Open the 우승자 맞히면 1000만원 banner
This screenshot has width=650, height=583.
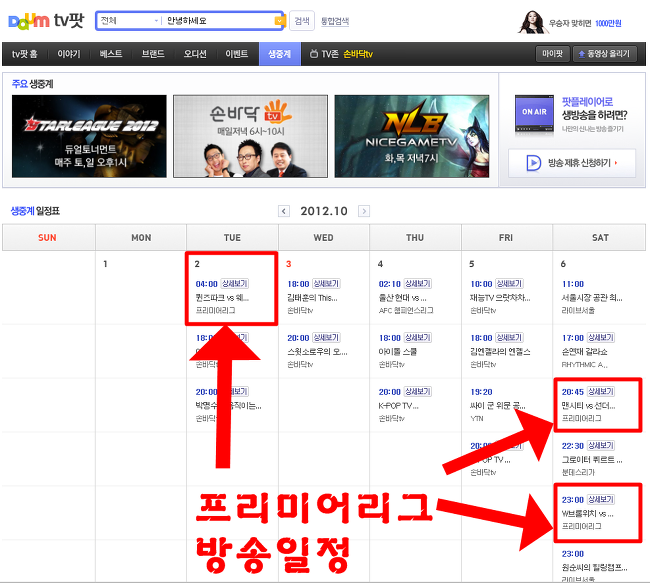click(x=570, y=23)
